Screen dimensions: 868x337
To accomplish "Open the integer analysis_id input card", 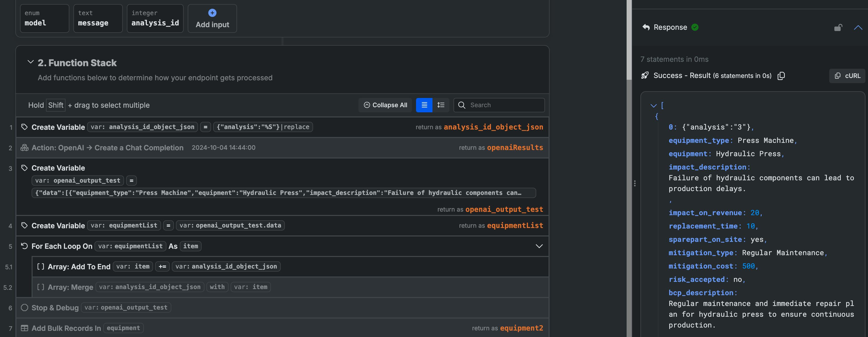I will click(155, 18).
